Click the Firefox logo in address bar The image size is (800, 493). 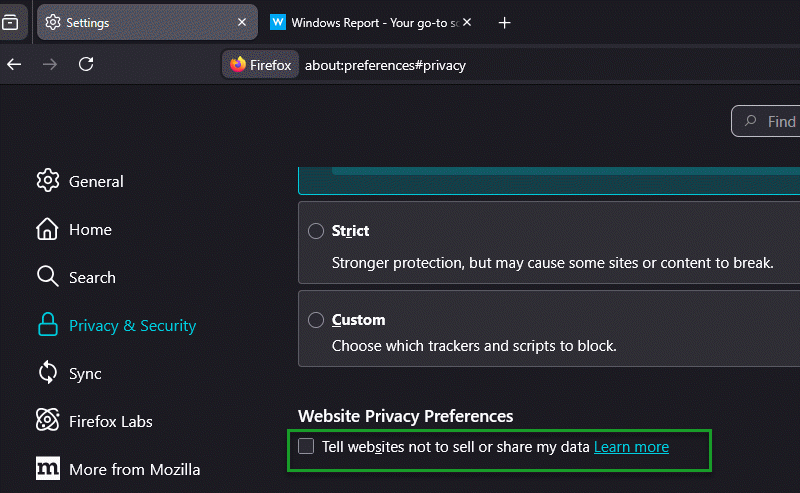(238, 65)
